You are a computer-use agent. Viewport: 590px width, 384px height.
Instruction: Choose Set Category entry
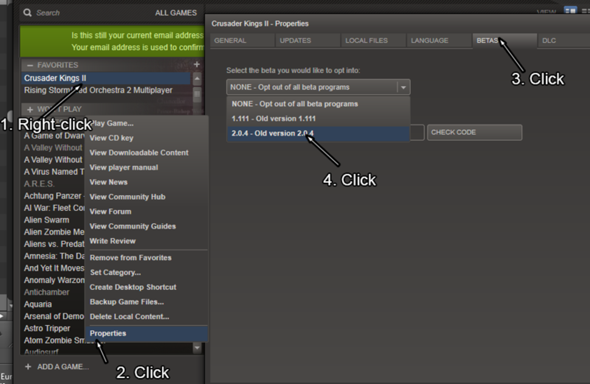(115, 272)
